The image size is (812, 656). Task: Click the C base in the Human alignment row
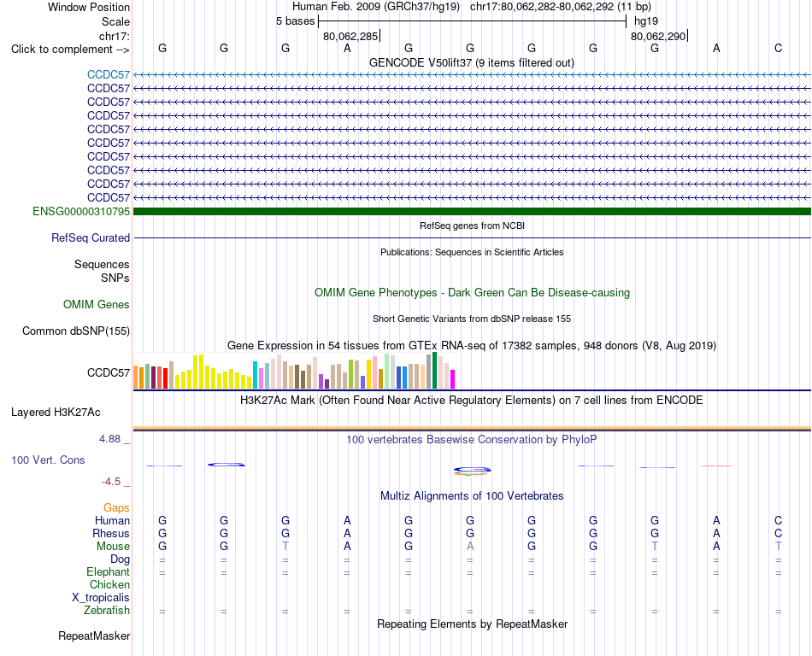coord(778,520)
